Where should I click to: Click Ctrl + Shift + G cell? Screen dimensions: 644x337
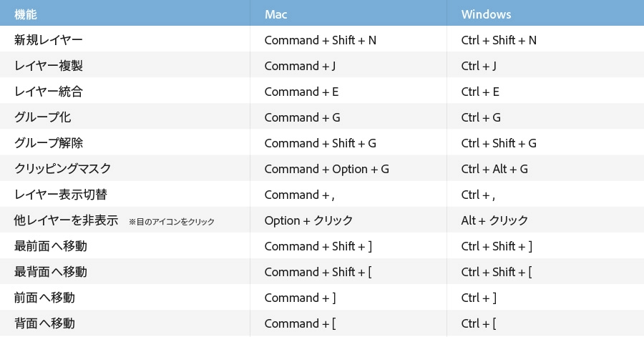coord(499,143)
